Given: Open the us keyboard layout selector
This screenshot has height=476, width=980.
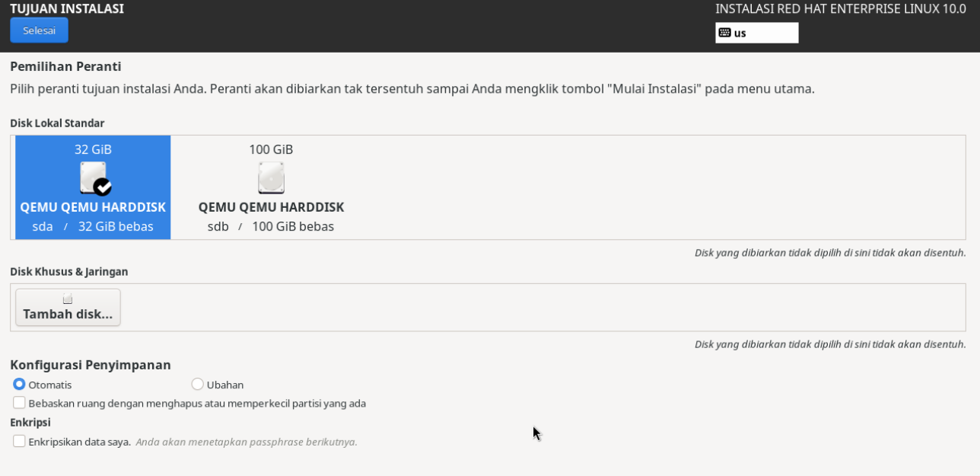Looking at the screenshot, I should pyautogui.click(x=756, y=33).
